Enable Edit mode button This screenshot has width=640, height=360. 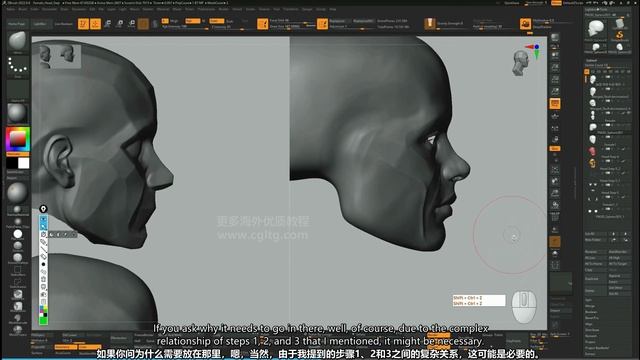click(x=83, y=24)
